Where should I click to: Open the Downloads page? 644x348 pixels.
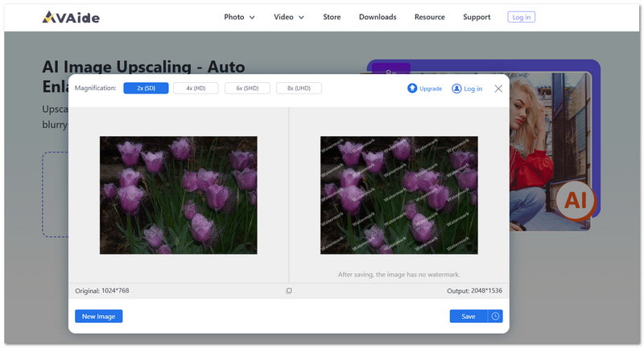coord(378,17)
